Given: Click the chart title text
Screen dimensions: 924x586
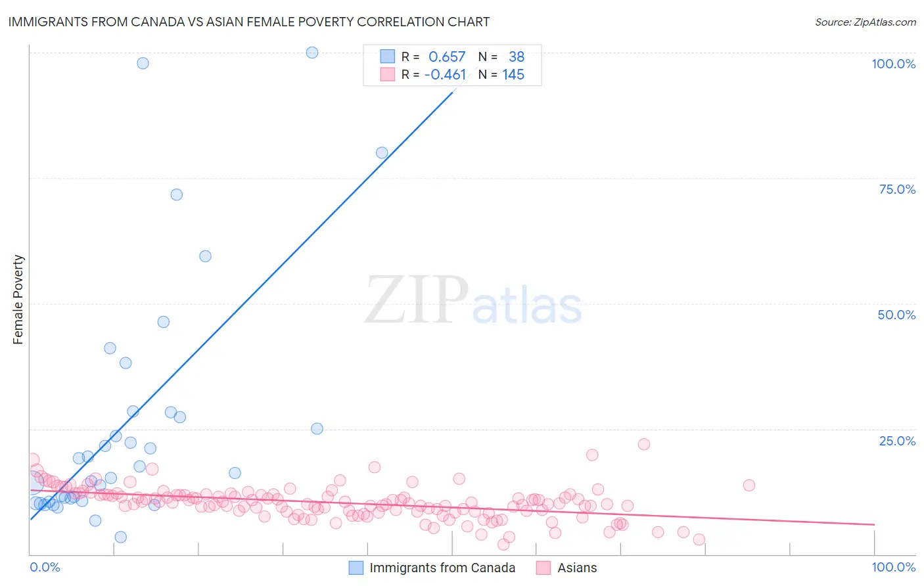Looking at the screenshot, I should click(249, 22).
